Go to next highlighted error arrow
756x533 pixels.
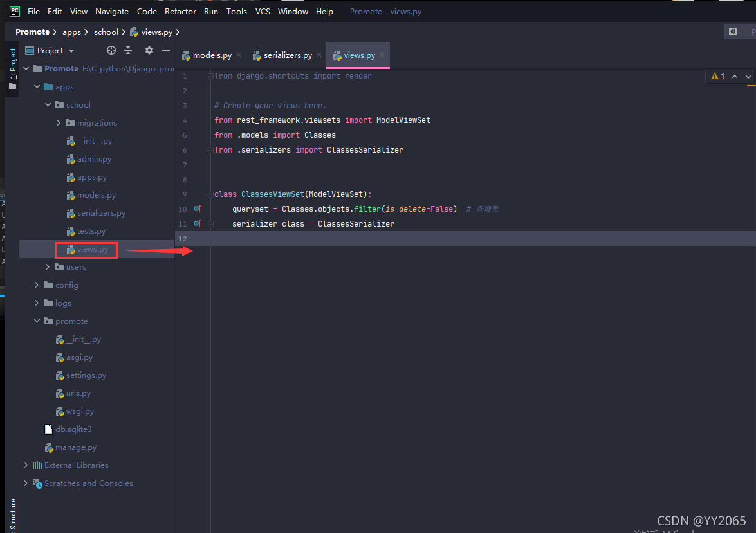tap(748, 76)
